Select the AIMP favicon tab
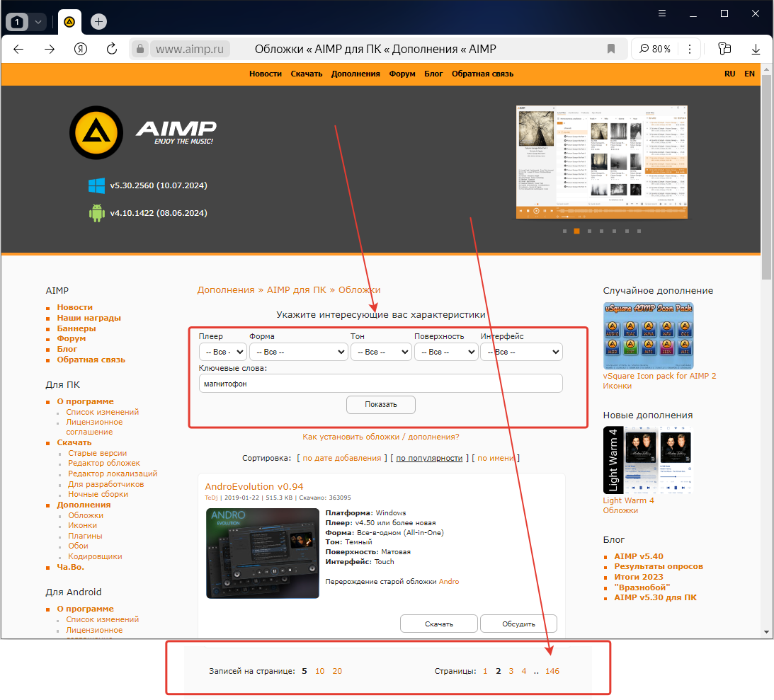This screenshot has width=774, height=700. pos(69,22)
